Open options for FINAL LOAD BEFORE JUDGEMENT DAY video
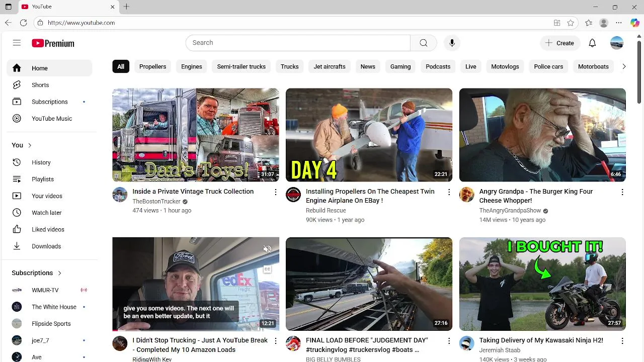The image size is (644, 362). [449, 341]
